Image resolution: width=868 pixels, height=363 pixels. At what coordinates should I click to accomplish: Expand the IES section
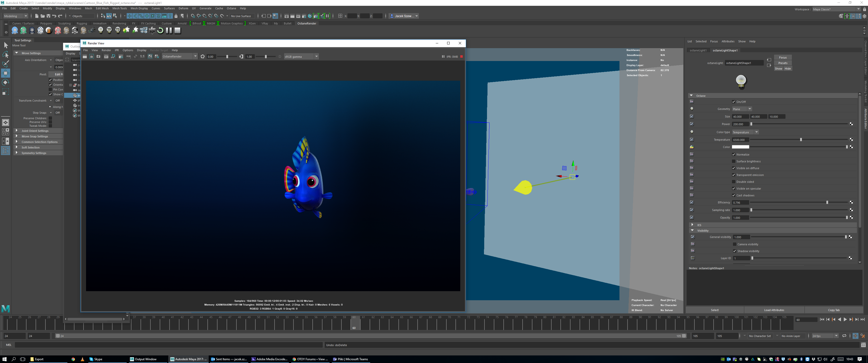click(692, 225)
